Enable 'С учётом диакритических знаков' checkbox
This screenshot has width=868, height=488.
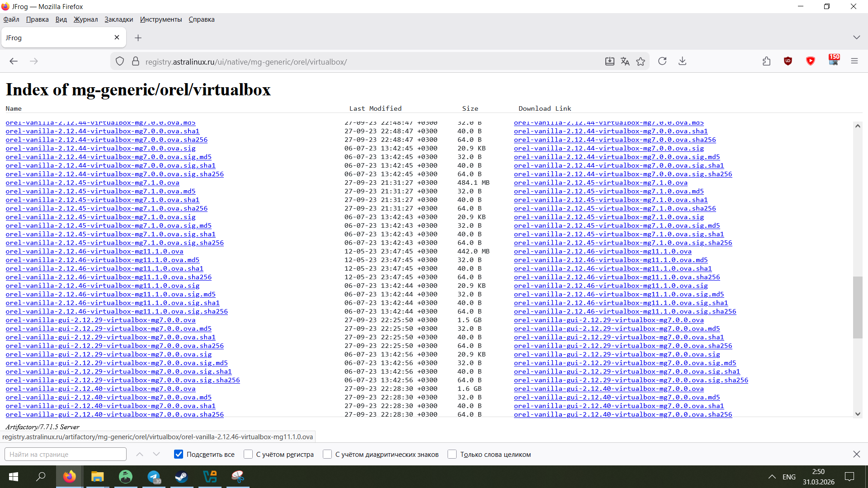pyautogui.click(x=327, y=454)
